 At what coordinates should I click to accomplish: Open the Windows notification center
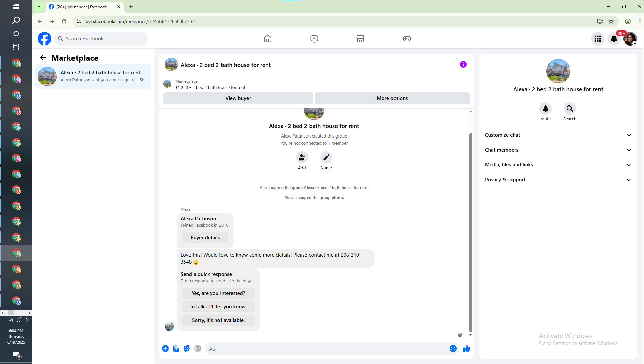(x=17, y=355)
